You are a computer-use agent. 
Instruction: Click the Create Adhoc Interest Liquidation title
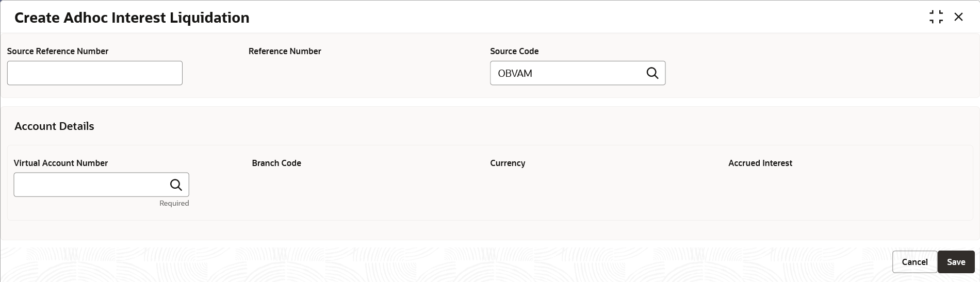[x=132, y=18]
